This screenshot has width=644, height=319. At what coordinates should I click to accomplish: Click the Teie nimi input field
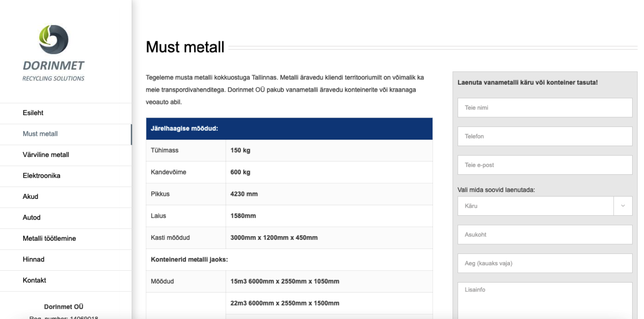tap(545, 108)
